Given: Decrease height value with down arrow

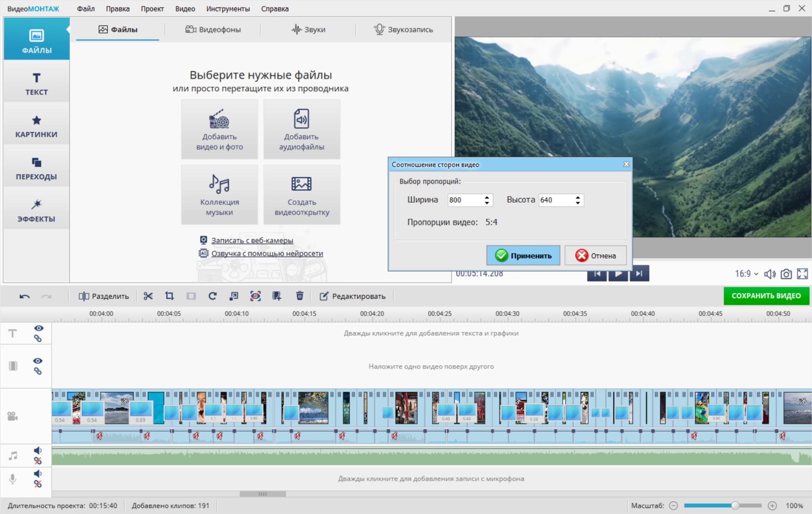Looking at the screenshot, I should pyautogui.click(x=578, y=203).
